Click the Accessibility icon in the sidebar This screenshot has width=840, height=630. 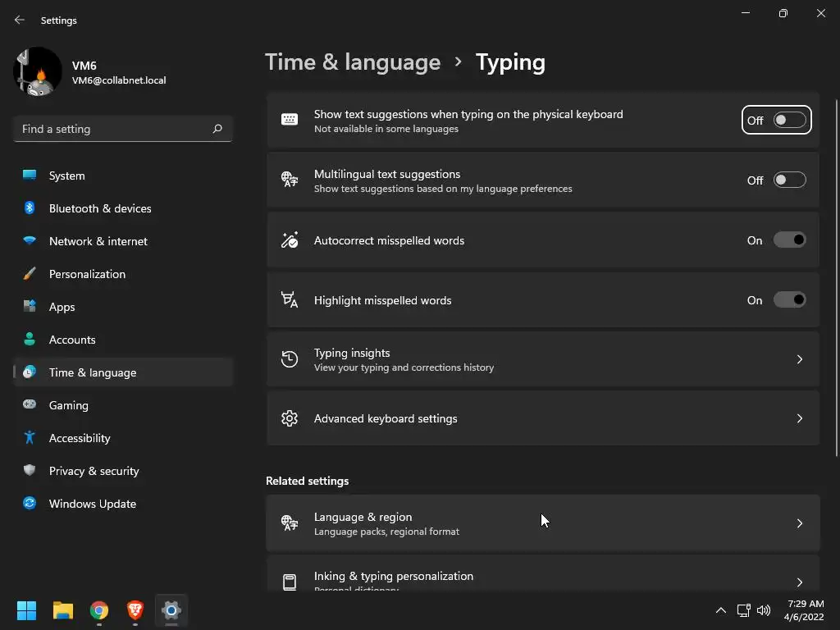click(30, 438)
